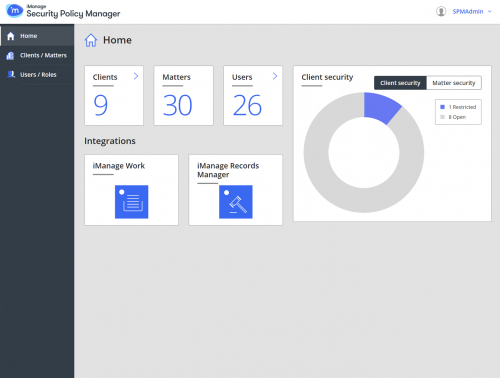Open the iManage Work integration card
Image resolution: width=500 pixels, height=378 pixels.
click(131, 190)
